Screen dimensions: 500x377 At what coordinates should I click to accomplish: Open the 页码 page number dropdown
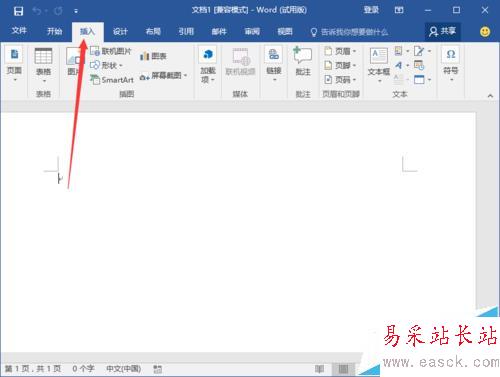coord(340,80)
